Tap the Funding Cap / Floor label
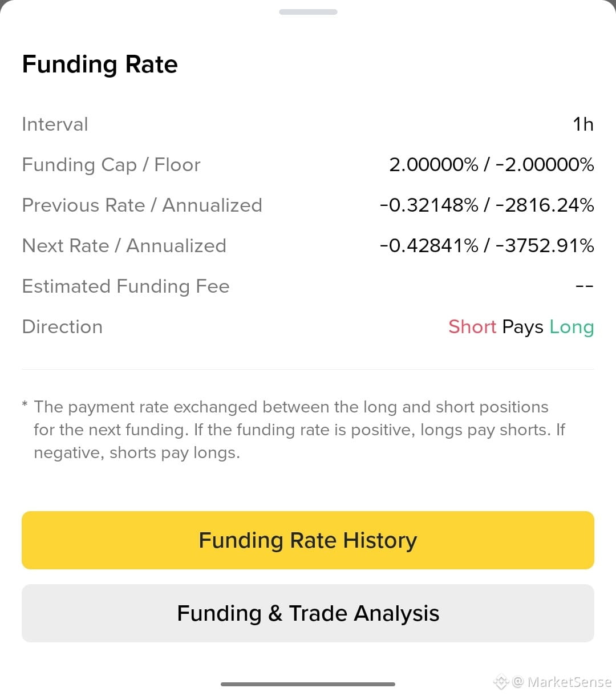The width and height of the screenshot is (616, 696). [x=111, y=165]
